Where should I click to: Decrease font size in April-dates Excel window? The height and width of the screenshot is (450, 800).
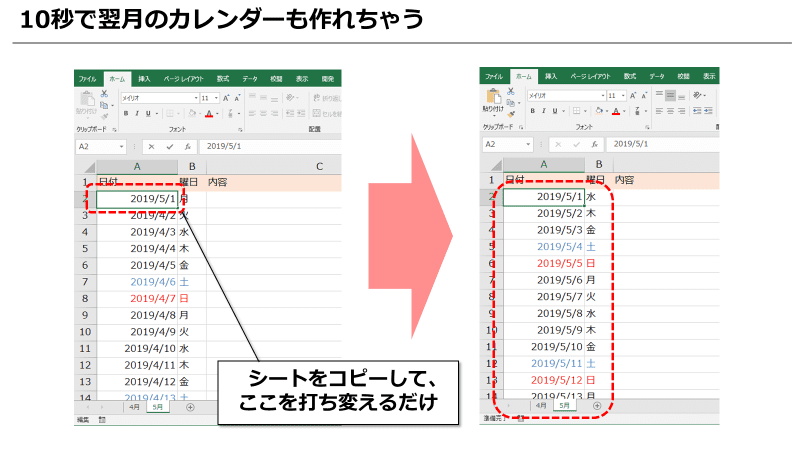[237, 98]
